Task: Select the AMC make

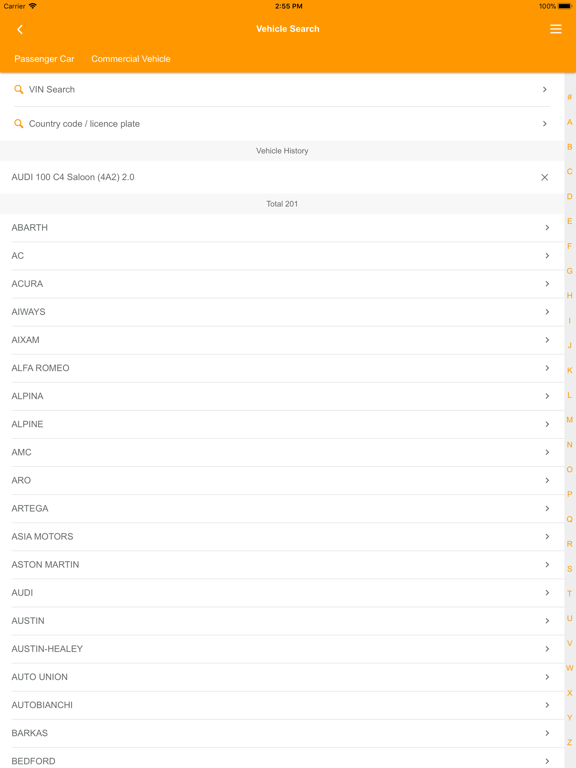Action: (282, 452)
